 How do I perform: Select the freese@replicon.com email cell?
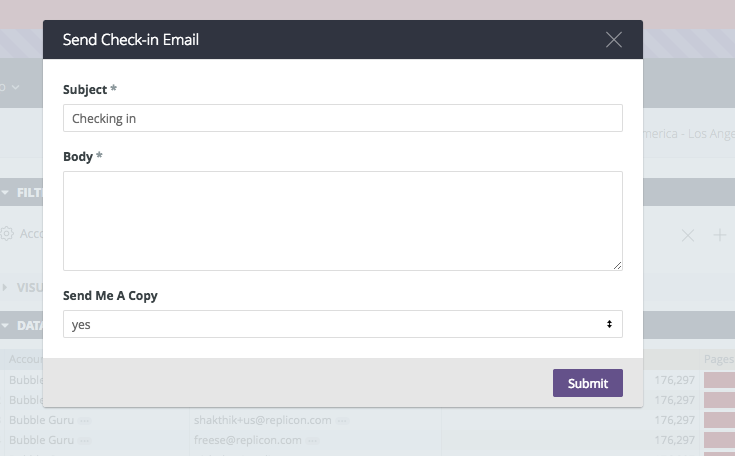248,440
